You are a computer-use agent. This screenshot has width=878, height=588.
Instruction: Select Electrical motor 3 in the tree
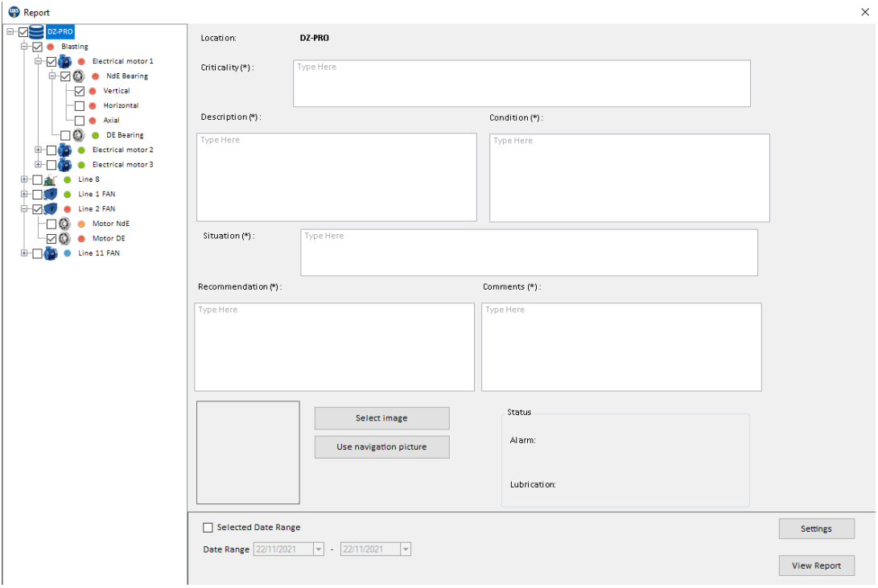point(122,165)
